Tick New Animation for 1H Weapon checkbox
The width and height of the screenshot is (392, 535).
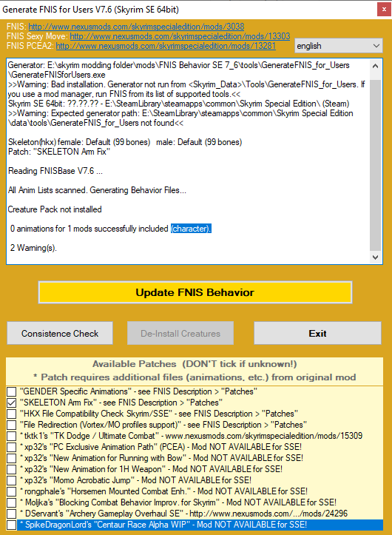[x=12, y=469]
